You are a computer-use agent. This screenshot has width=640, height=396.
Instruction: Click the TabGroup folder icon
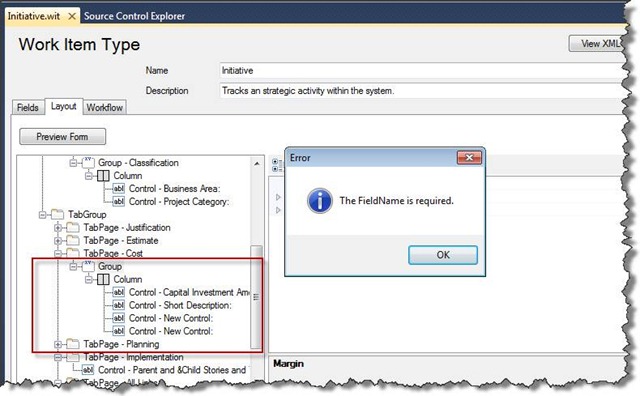[x=58, y=214]
